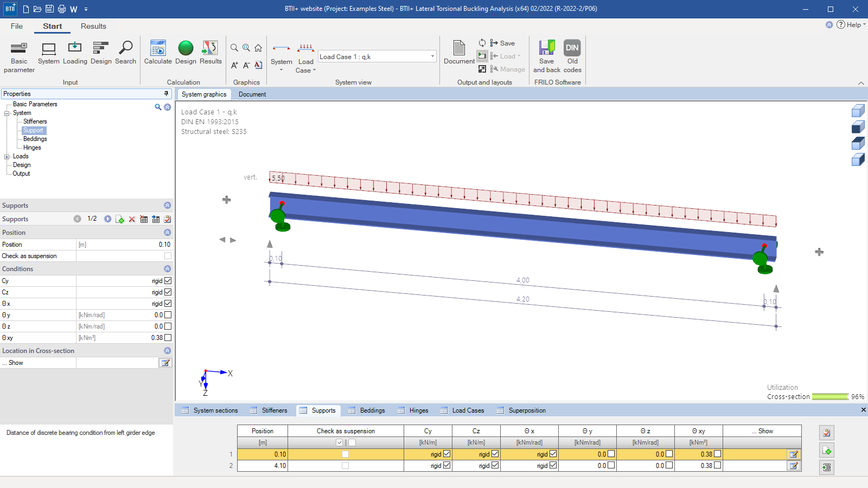Viewport: 868px width, 488px height.
Task: Delete the current support with red X
Action: point(132,219)
